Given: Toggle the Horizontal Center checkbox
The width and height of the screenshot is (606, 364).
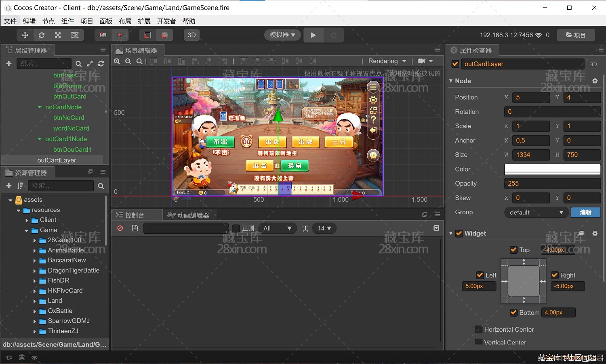Looking at the screenshot, I should point(478,329).
